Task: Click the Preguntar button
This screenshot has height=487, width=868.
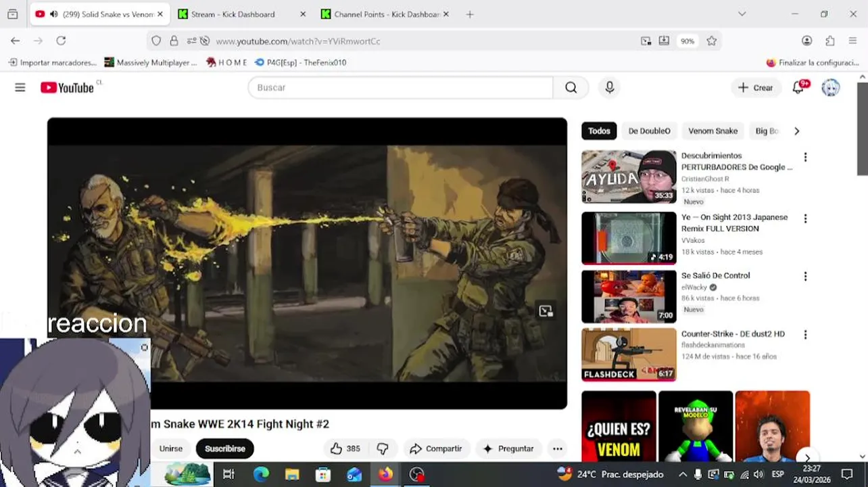Action: coord(508,448)
